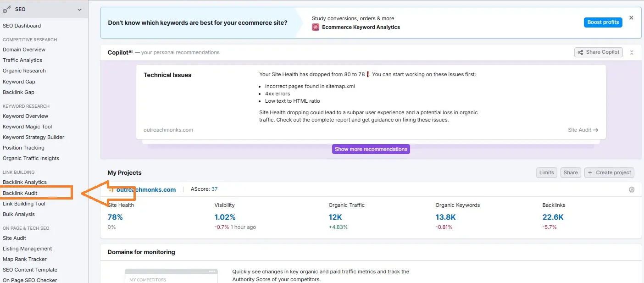The height and width of the screenshot is (283, 644).
Task: Dismiss the ecommerce keywords banner
Action: click(631, 17)
